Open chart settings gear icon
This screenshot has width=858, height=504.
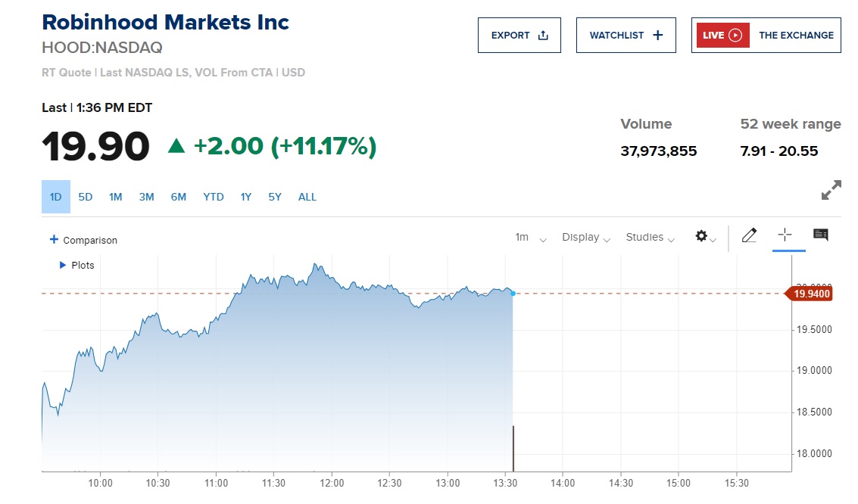tap(701, 237)
